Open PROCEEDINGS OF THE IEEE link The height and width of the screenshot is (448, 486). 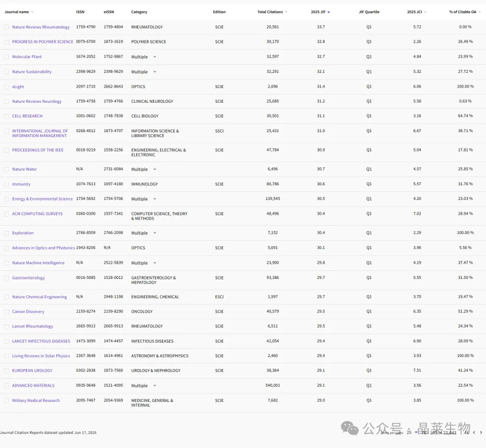pos(38,150)
